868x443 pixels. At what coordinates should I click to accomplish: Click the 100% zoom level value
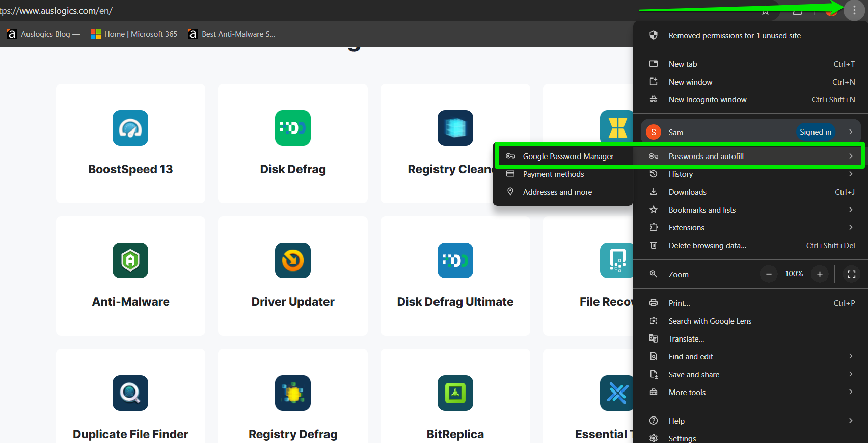[x=794, y=274]
